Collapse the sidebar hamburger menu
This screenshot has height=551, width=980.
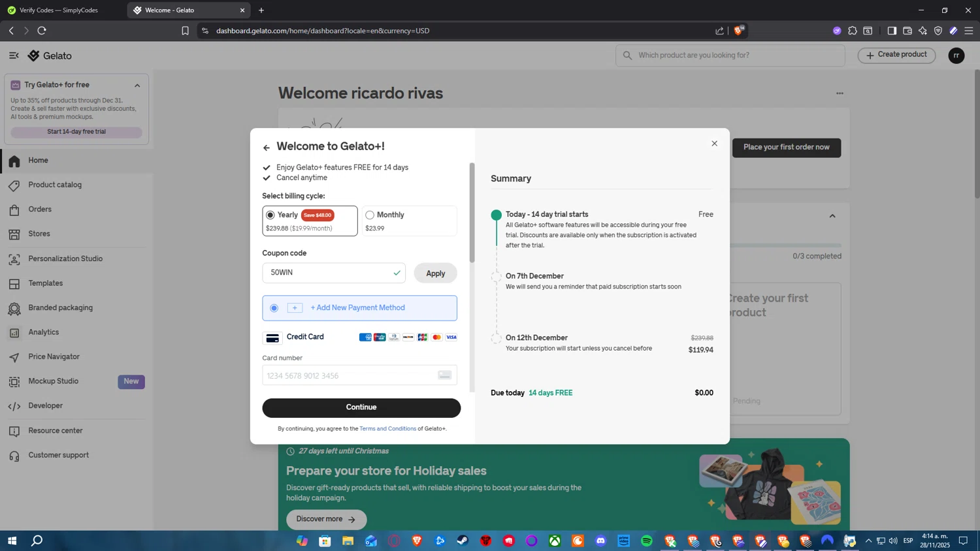coord(14,55)
